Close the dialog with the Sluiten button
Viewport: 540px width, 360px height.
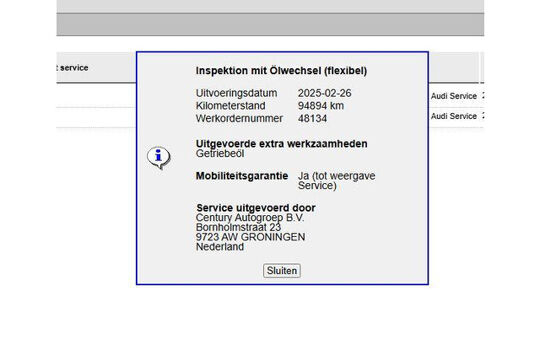coord(282,270)
